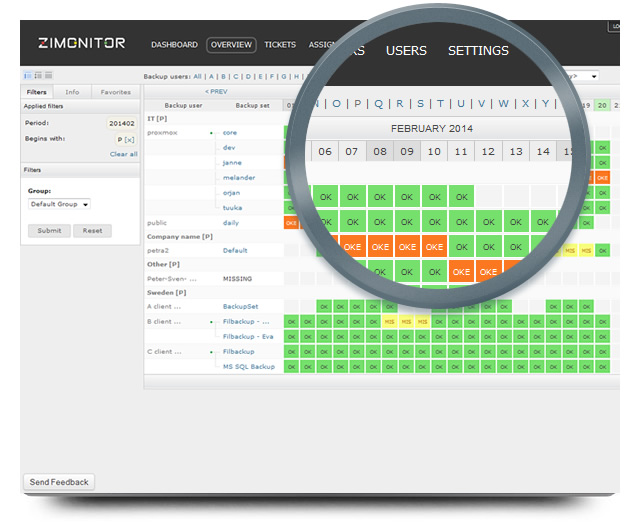Go to the Tickets menu item

pyautogui.click(x=280, y=45)
